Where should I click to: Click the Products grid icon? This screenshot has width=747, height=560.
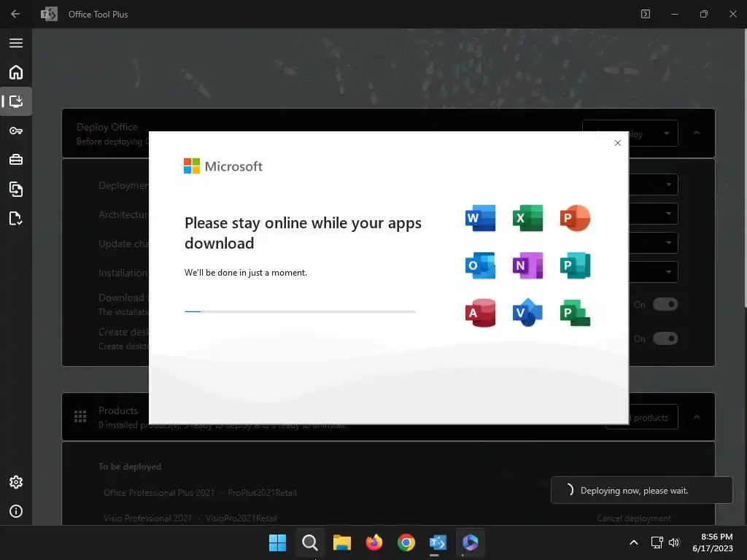[80, 416]
